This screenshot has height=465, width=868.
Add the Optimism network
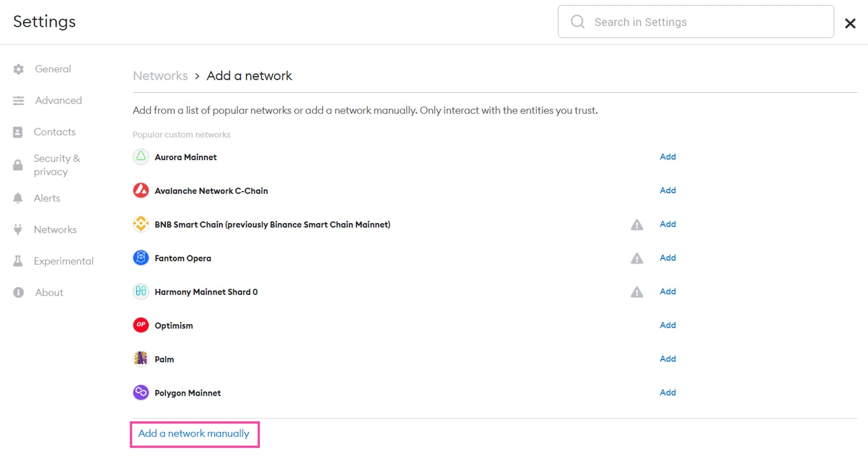667,325
